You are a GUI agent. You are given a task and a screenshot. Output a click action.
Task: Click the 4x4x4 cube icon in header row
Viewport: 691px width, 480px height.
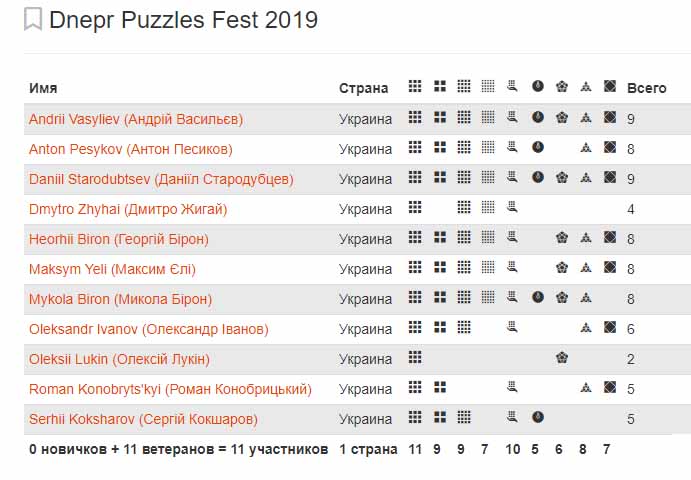click(x=464, y=86)
